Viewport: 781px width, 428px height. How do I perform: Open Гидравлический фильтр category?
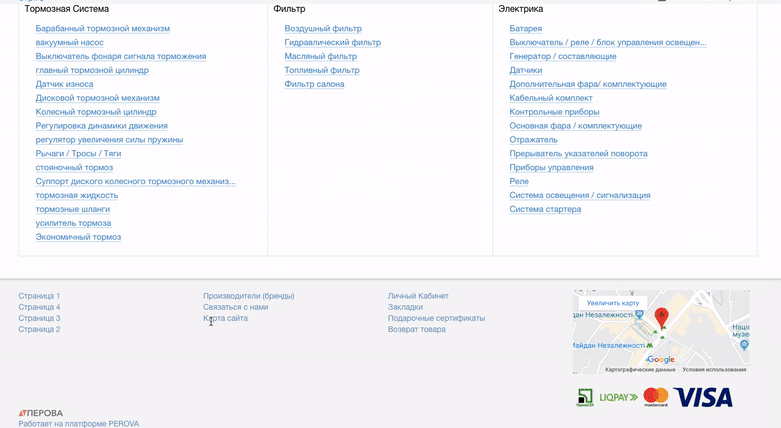point(332,42)
